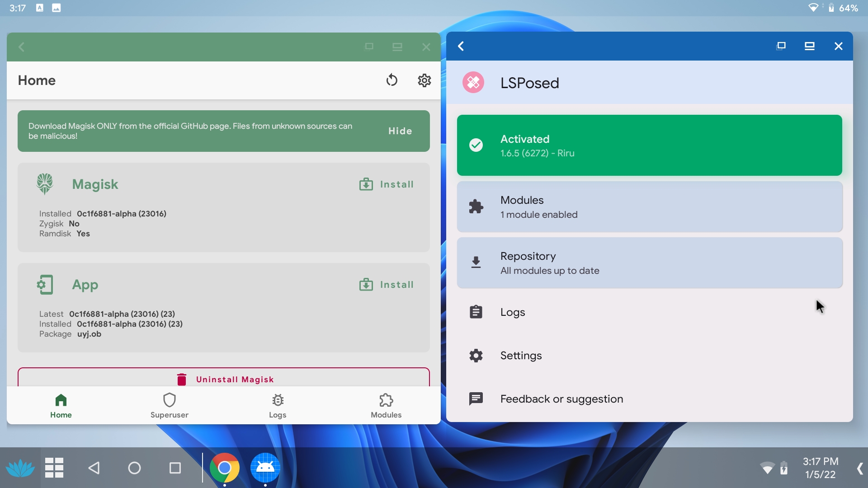Go back using LSPosed window back arrow
The image size is (868, 488).
(x=461, y=46)
